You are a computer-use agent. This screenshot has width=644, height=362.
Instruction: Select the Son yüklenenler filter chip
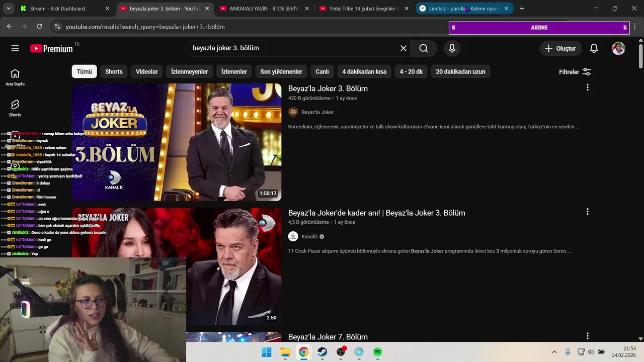coord(281,71)
